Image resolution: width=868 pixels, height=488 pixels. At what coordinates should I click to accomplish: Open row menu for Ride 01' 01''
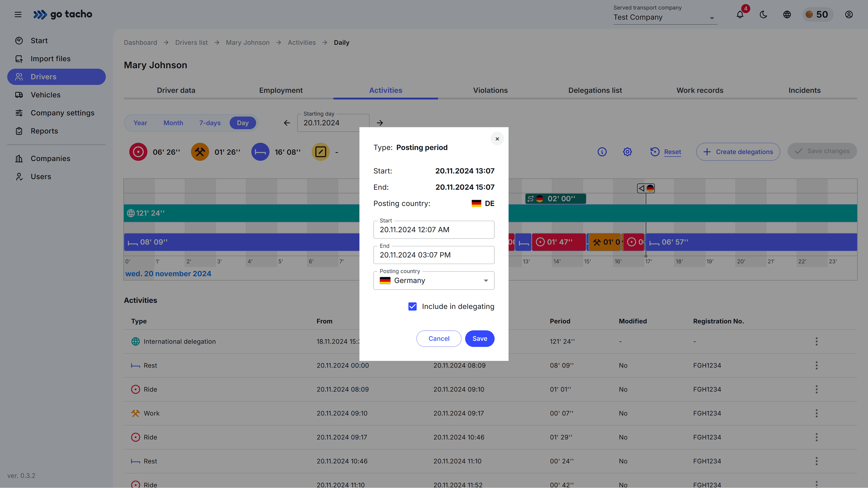[x=816, y=389]
